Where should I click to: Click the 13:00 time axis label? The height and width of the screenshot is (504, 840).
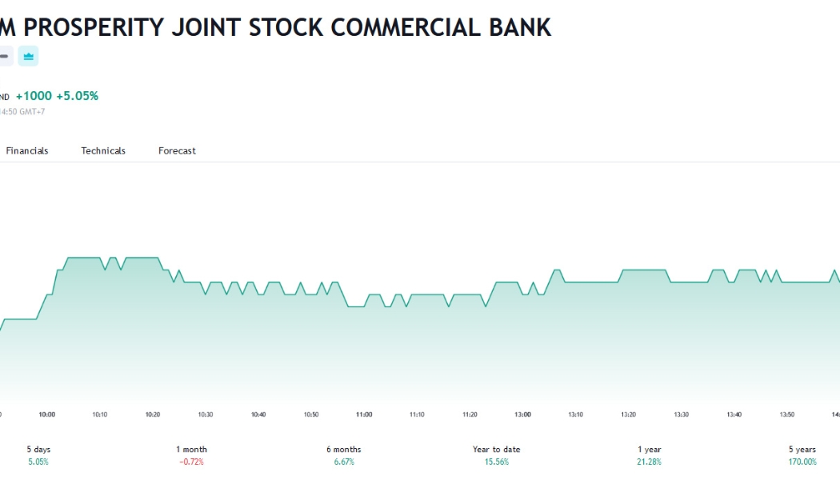pos(523,414)
